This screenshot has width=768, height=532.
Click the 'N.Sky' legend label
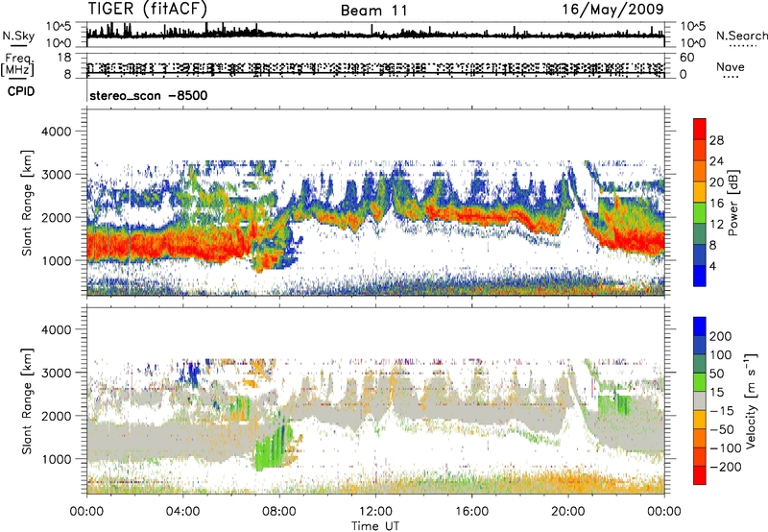pyautogui.click(x=18, y=36)
